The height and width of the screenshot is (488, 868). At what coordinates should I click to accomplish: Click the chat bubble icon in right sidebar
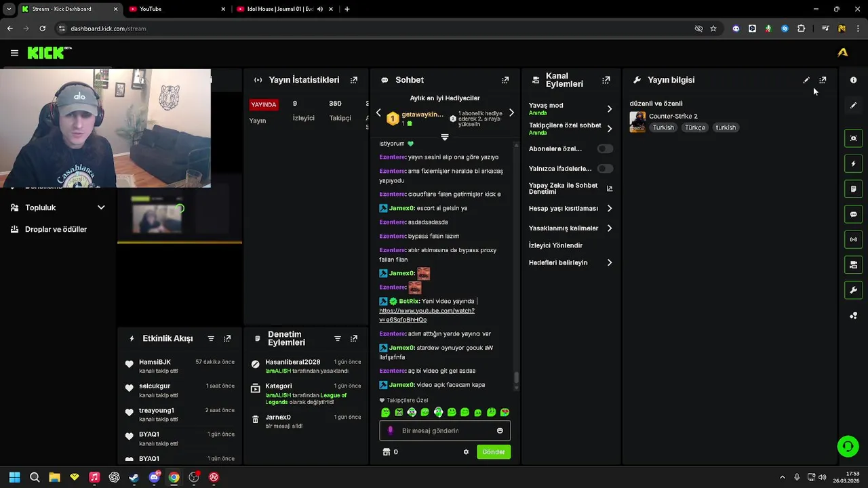pyautogui.click(x=854, y=214)
